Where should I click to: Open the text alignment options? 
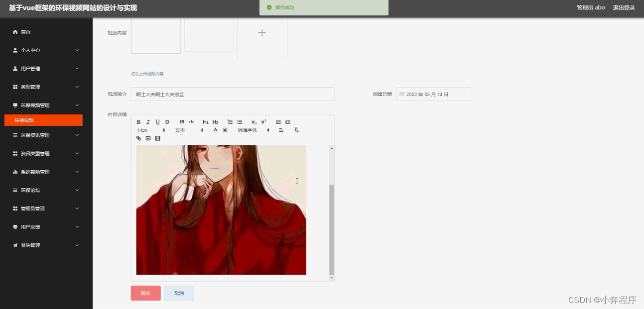coord(281,130)
